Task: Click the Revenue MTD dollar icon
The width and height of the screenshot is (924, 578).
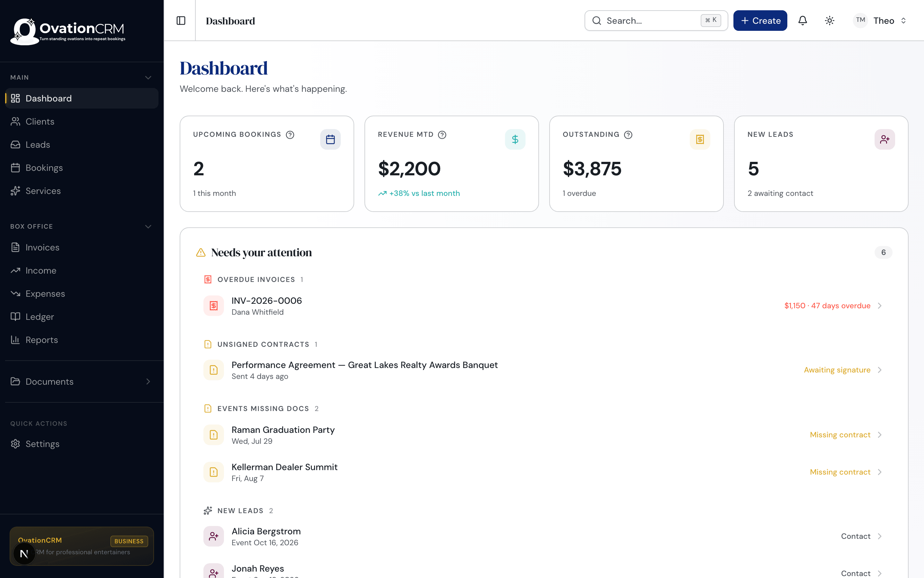Action: point(515,140)
